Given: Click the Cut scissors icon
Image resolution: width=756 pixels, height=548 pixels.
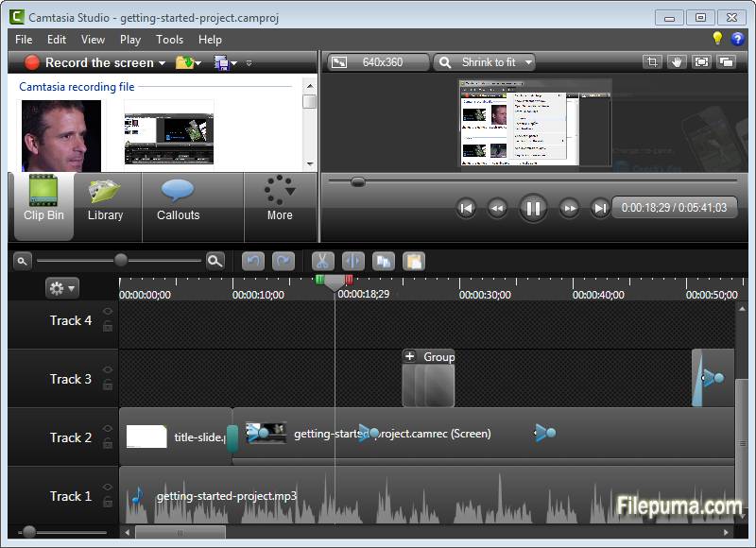Looking at the screenshot, I should click(x=323, y=262).
